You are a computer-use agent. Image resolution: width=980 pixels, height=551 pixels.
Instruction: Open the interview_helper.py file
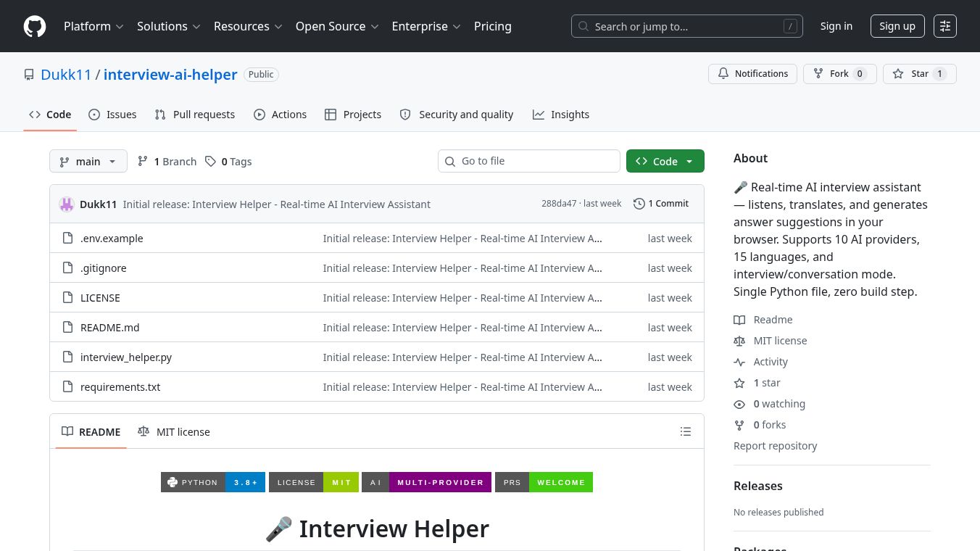click(126, 357)
